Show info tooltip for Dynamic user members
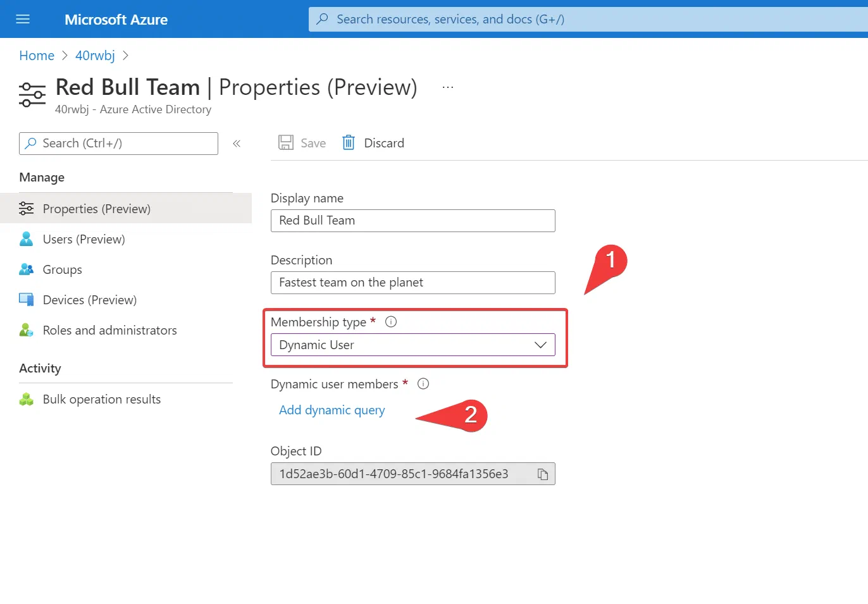The image size is (868, 604). pyautogui.click(x=423, y=384)
